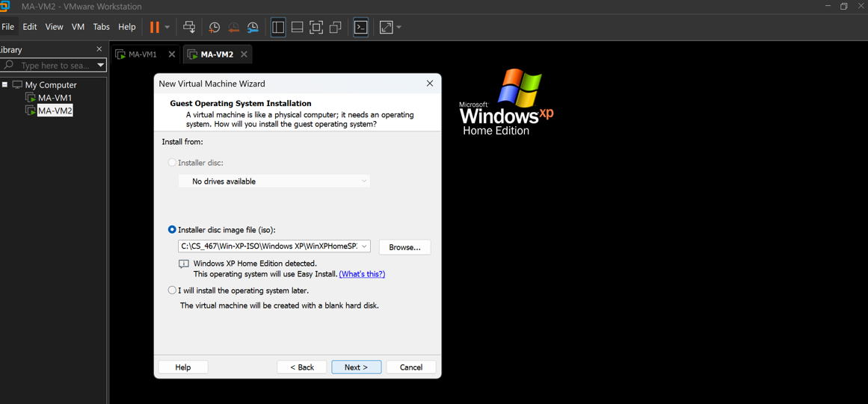Toggle the library sidebar view icon
868x404 pixels.
pos(278,27)
